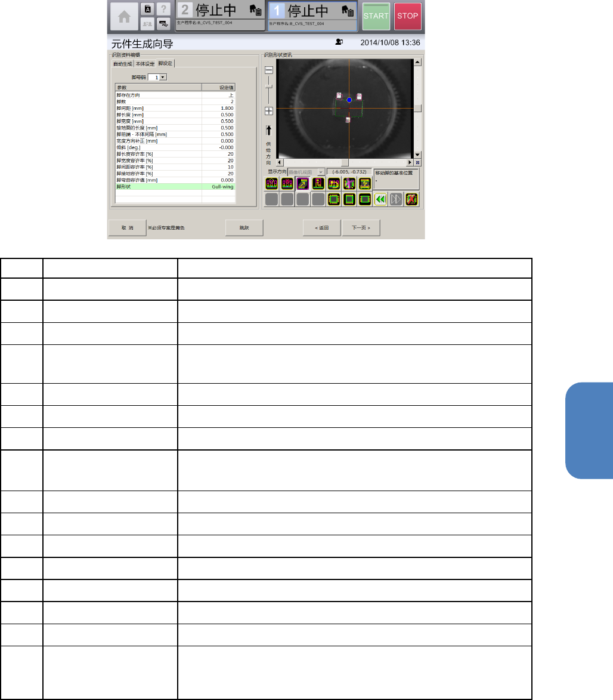The image size is (613, 700).
Task: Click the fit-view icon at scrollbar corner
Action: click(x=417, y=162)
